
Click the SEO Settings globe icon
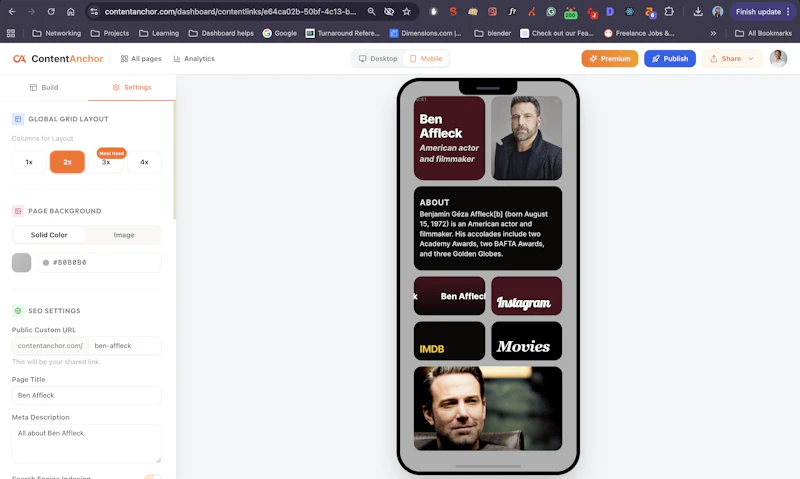tap(18, 311)
